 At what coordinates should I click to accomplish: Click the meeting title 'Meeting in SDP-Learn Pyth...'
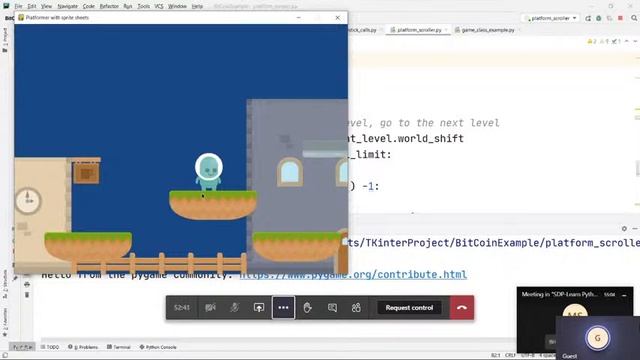pyautogui.click(x=560, y=294)
